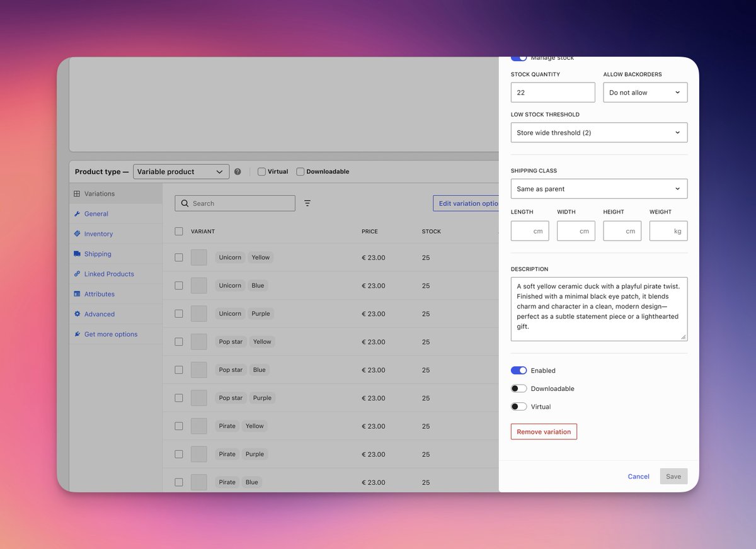
Task: Click the Variations grid icon in the sidebar
Action: (x=77, y=194)
